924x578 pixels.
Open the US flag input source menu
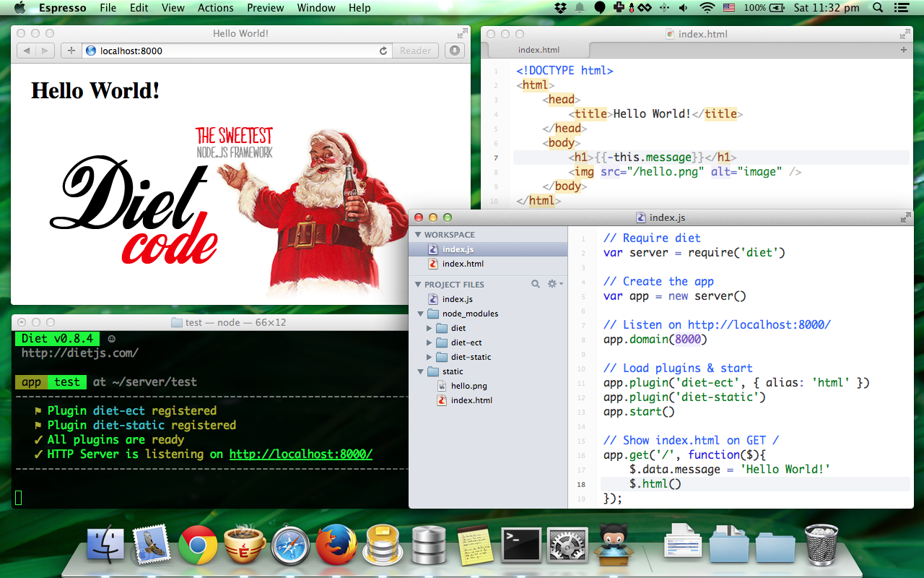tap(729, 8)
